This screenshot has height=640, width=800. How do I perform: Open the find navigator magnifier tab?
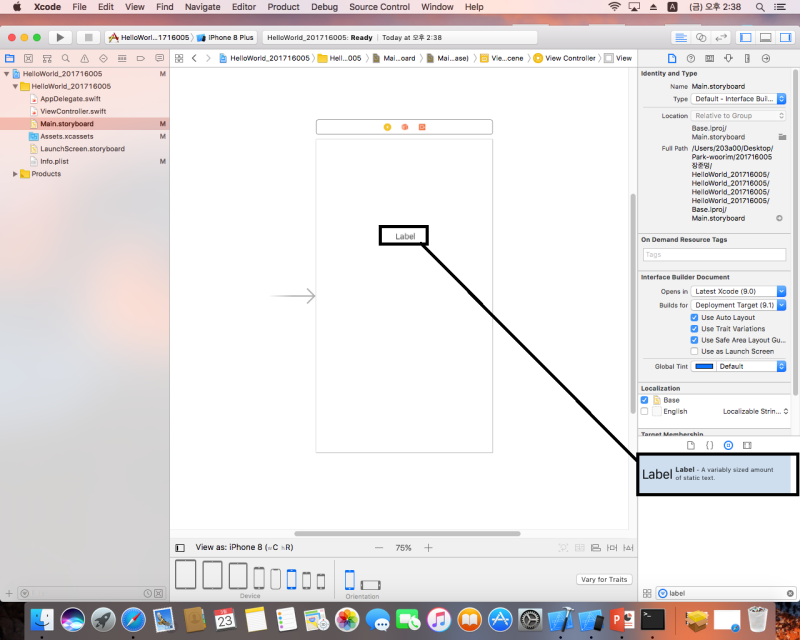coord(66,58)
